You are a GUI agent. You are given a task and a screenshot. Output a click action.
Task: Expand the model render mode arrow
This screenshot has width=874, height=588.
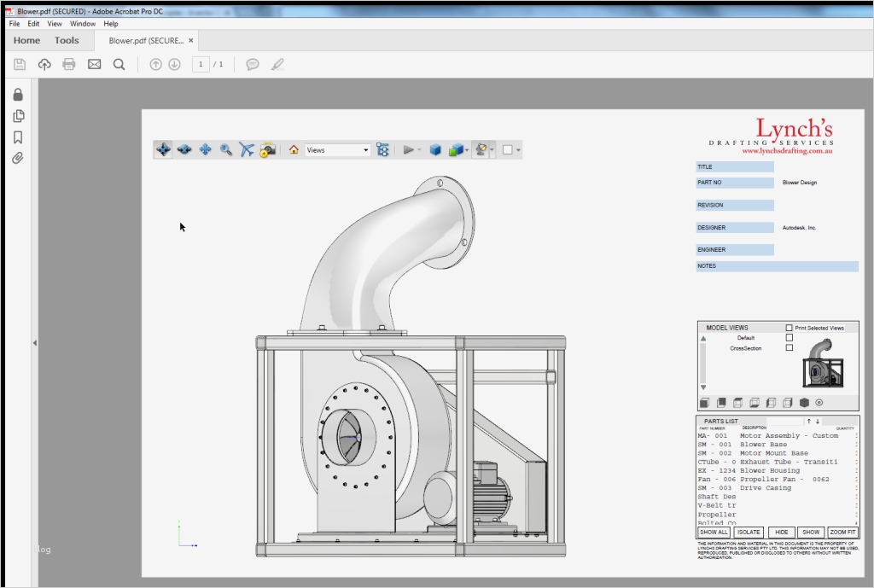click(467, 150)
